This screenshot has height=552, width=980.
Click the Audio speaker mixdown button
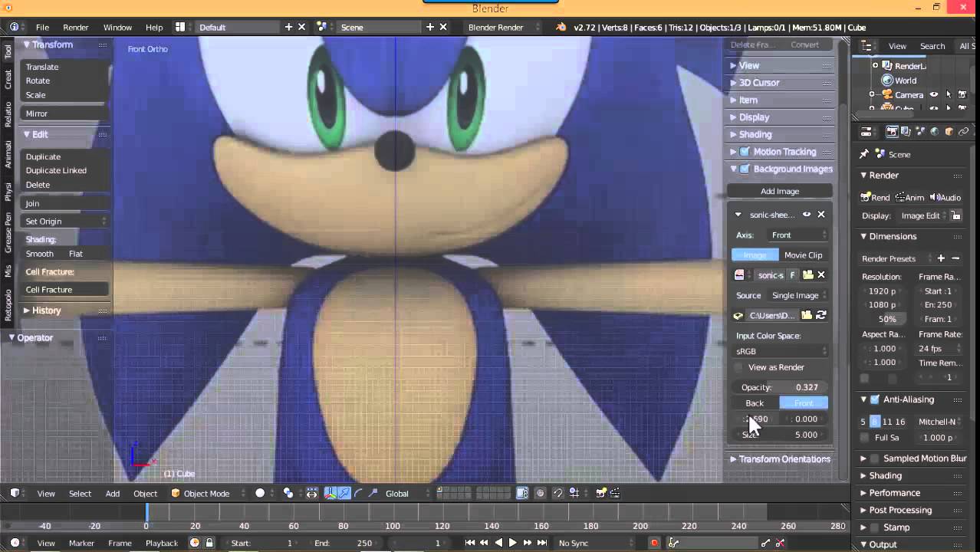point(945,197)
